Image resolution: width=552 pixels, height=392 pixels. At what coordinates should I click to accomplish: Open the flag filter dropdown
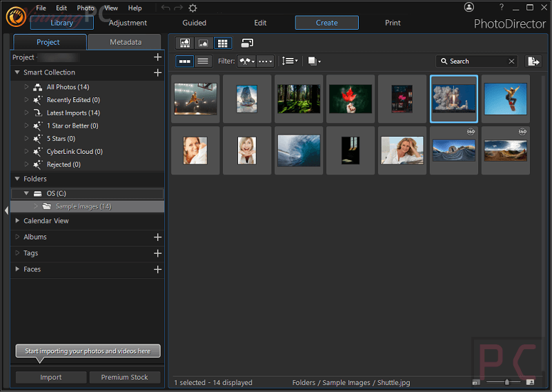pyautogui.click(x=247, y=61)
